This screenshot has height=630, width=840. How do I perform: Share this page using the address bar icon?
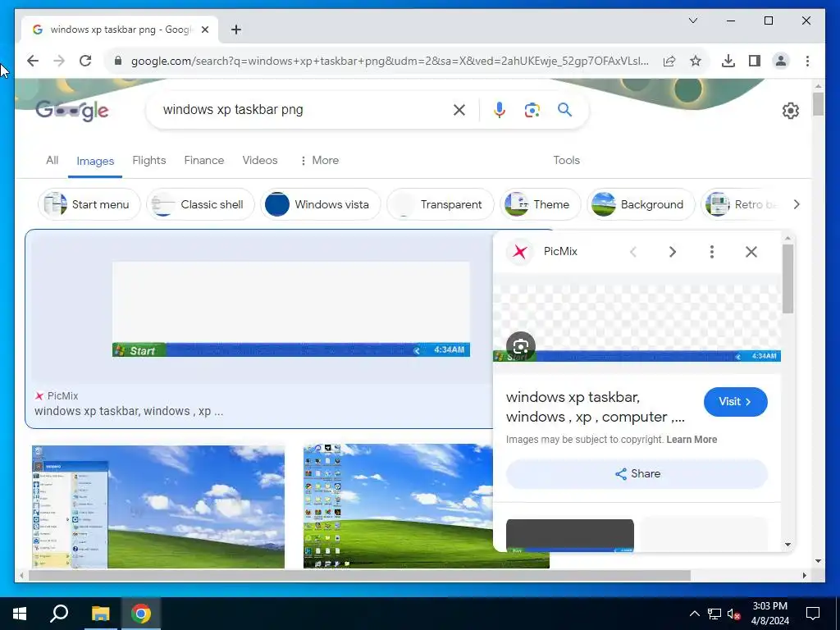(x=669, y=61)
